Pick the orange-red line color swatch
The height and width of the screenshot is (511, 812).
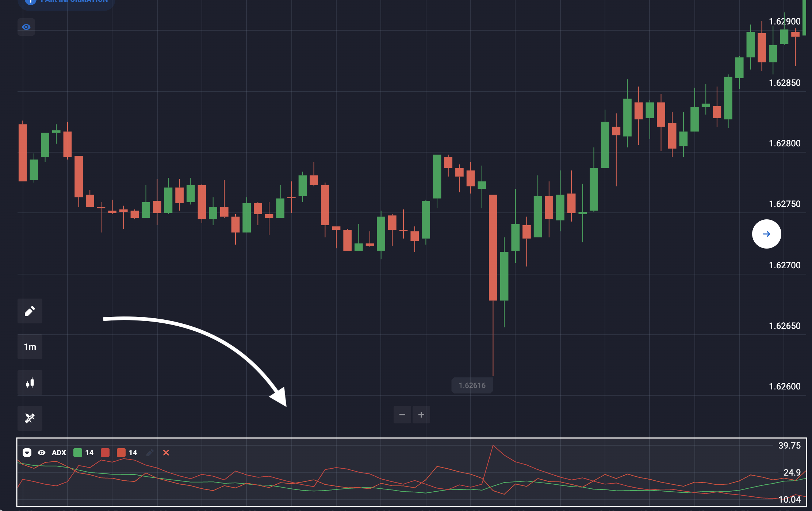point(121,453)
